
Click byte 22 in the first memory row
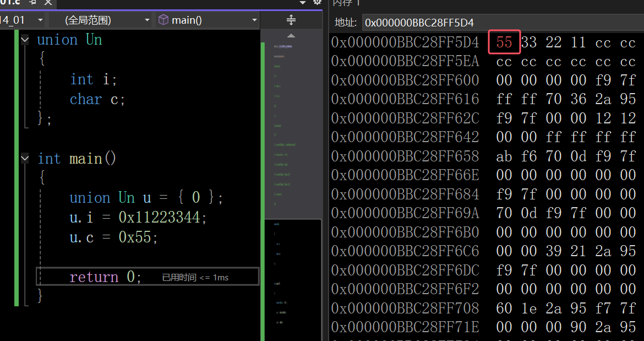point(554,42)
